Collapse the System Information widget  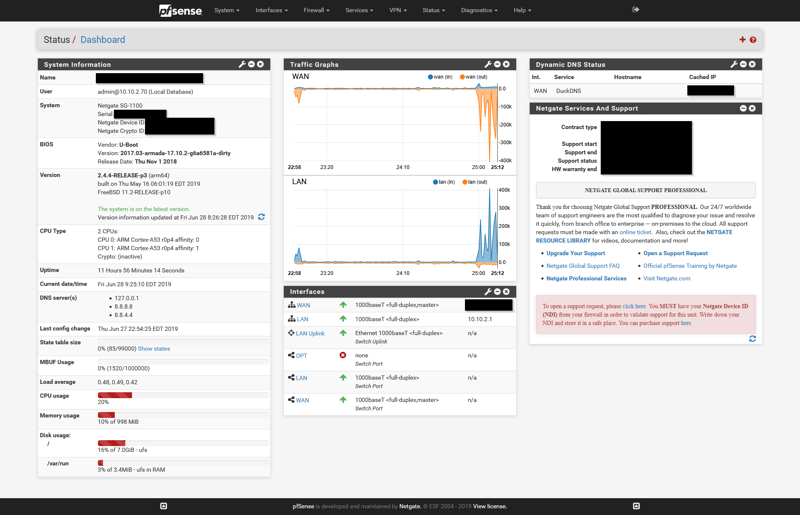251,64
